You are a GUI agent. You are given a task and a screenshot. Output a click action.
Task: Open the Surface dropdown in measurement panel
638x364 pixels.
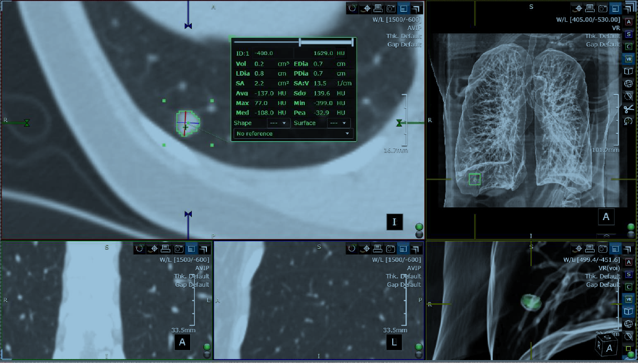338,123
